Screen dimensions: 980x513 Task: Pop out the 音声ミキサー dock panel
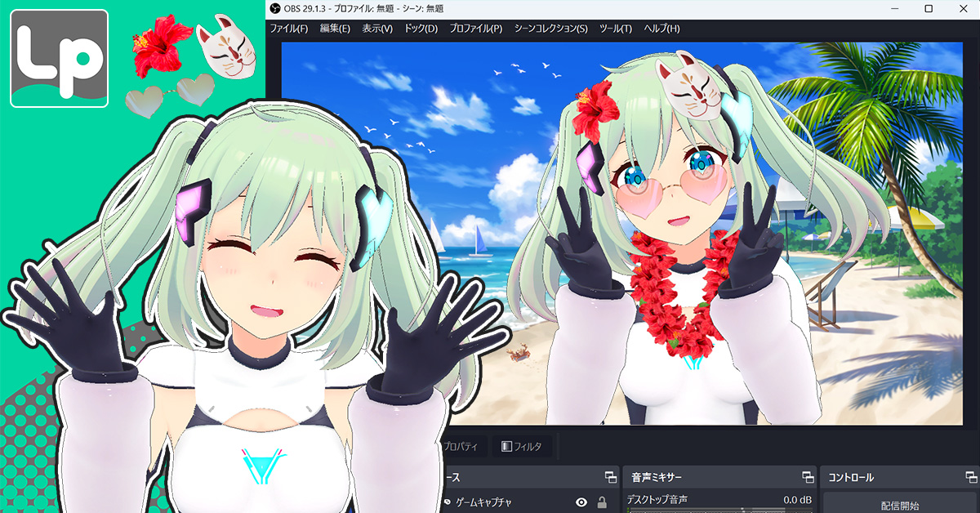(x=807, y=477)
